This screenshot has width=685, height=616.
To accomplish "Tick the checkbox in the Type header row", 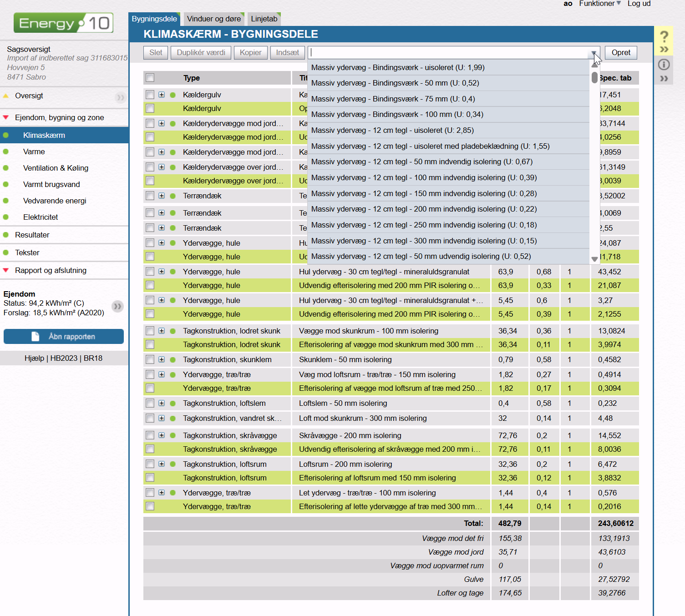I will (150, 78).
